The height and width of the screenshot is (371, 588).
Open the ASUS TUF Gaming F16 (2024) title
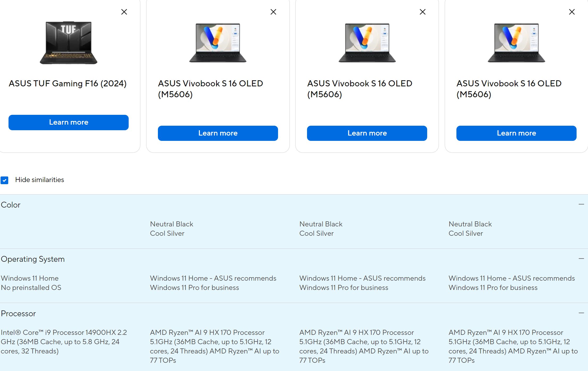point(68,83)
